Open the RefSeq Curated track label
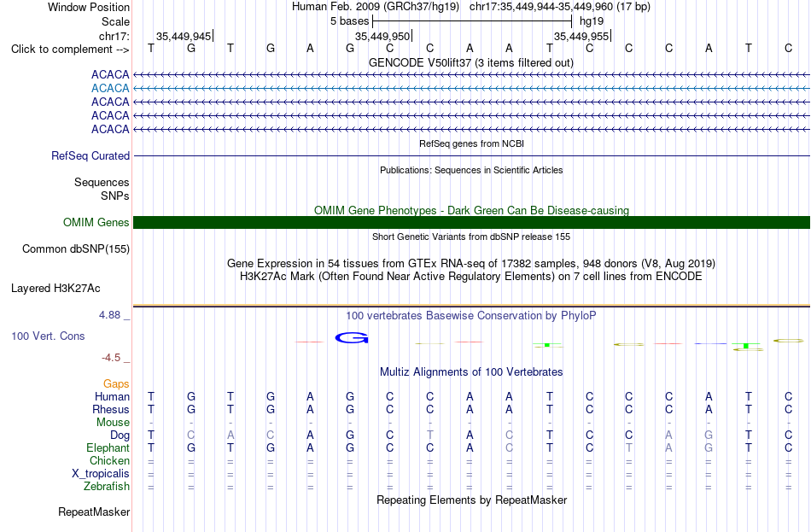This screenshot has width=811, height=532. coord(90,155)
